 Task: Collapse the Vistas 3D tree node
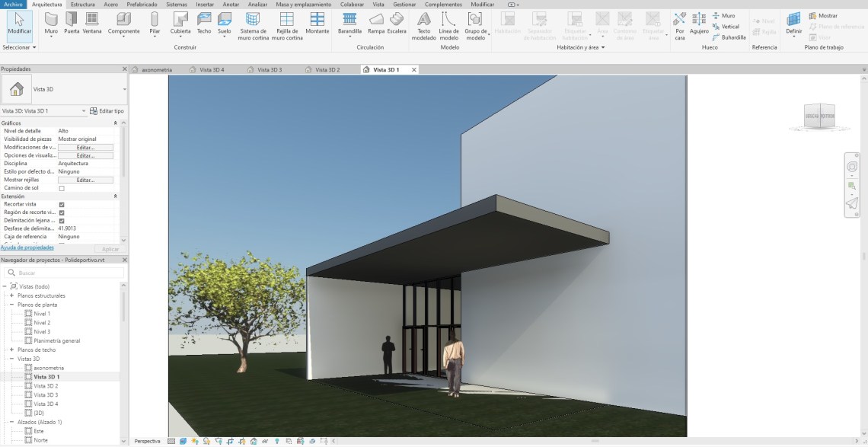coord(11,359)
